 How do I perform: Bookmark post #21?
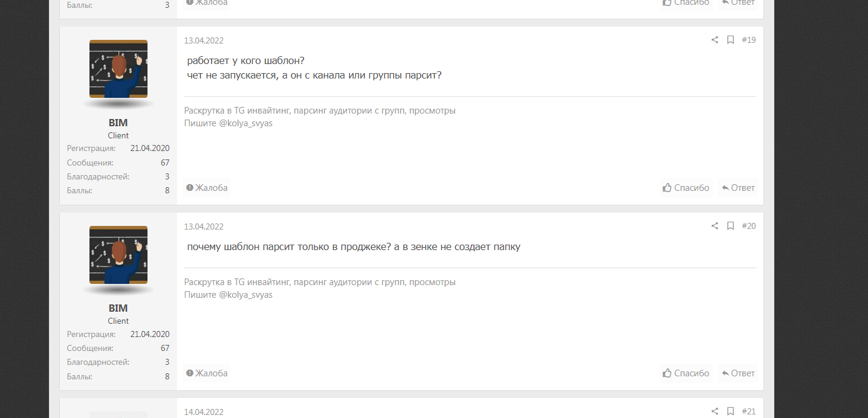click(x=730, y=411)
